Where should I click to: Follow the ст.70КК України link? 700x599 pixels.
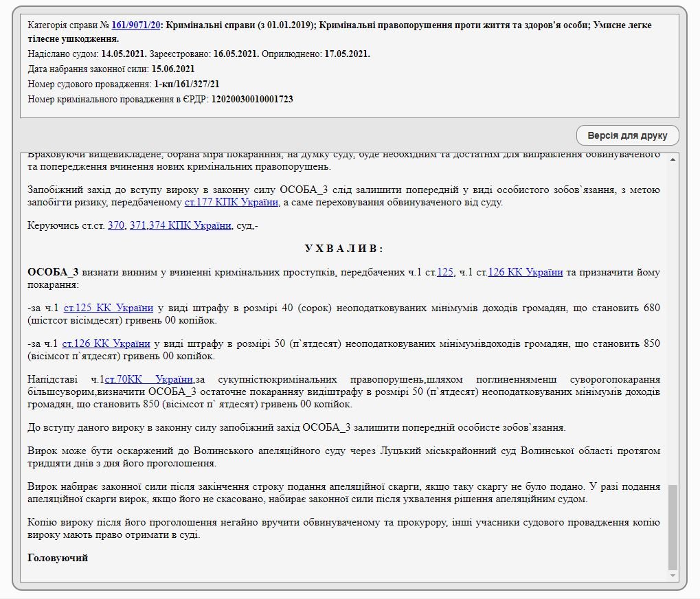click(x=148, y=379)
